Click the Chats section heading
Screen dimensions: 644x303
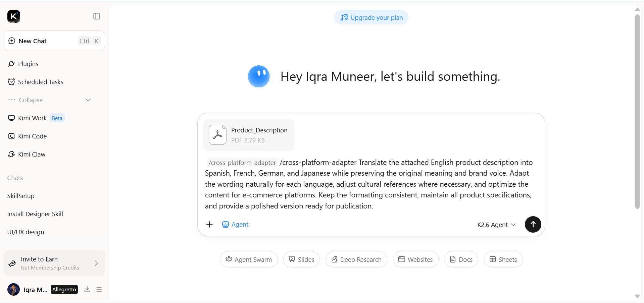(15, 178)
